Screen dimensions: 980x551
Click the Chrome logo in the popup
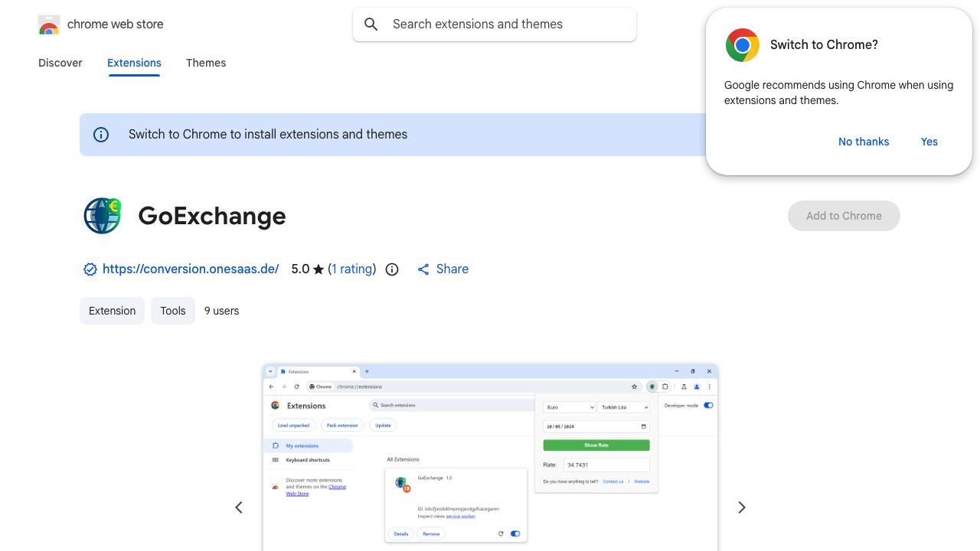click(x=743, y=45)
